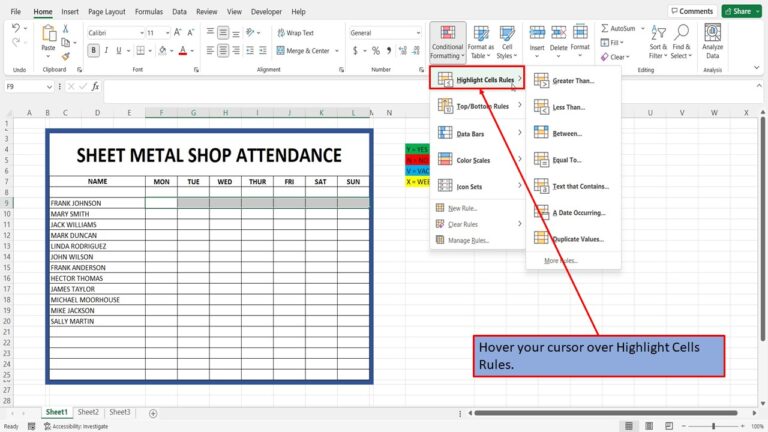The width and height of the screenshot is (768, 432).
Task: Click the Delete cells icon
Action: 558,33
